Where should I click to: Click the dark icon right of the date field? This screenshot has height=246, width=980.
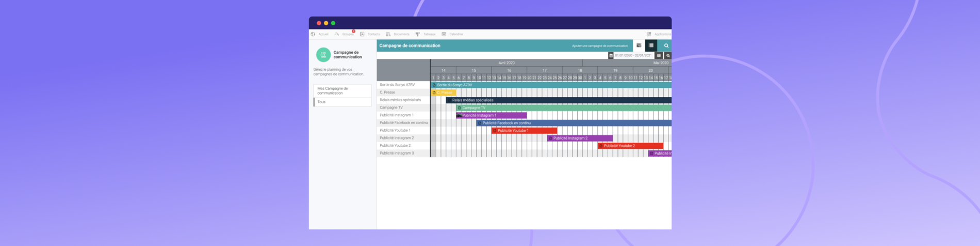click(x=659, y=55)
